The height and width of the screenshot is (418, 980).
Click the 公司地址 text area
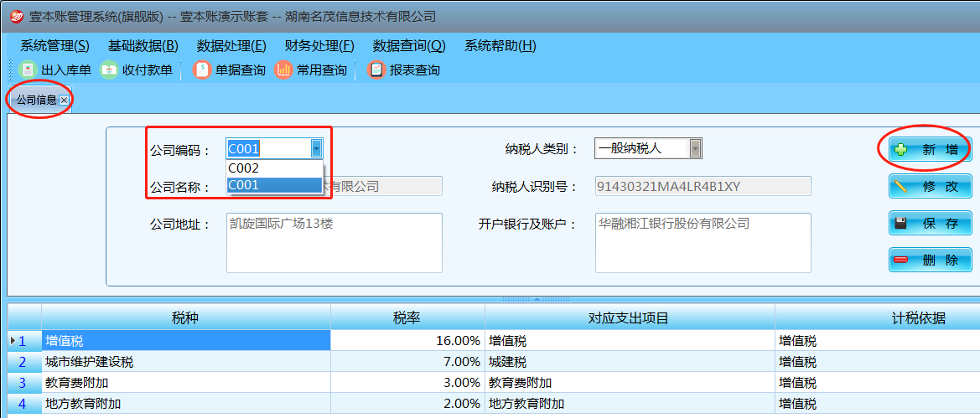tap(334, 243)
